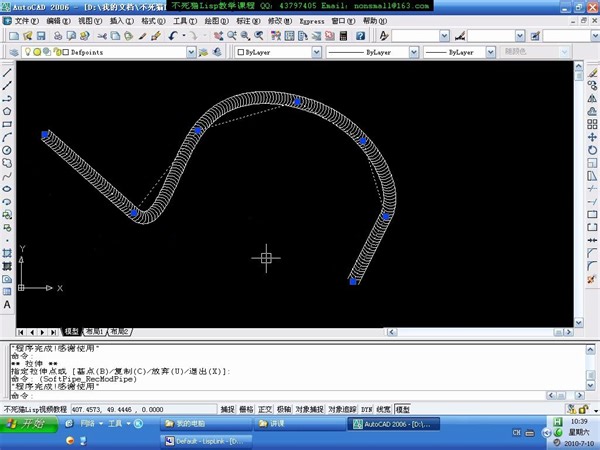The height and width of the screenshot is (450, 600).
Task: Expand the ByLayer color dropdown
Action: pyautogui.click(x=316, y=52)
